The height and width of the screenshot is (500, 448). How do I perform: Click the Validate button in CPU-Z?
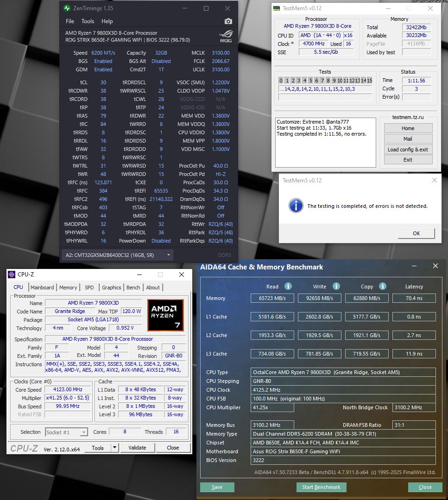point(137,448)
